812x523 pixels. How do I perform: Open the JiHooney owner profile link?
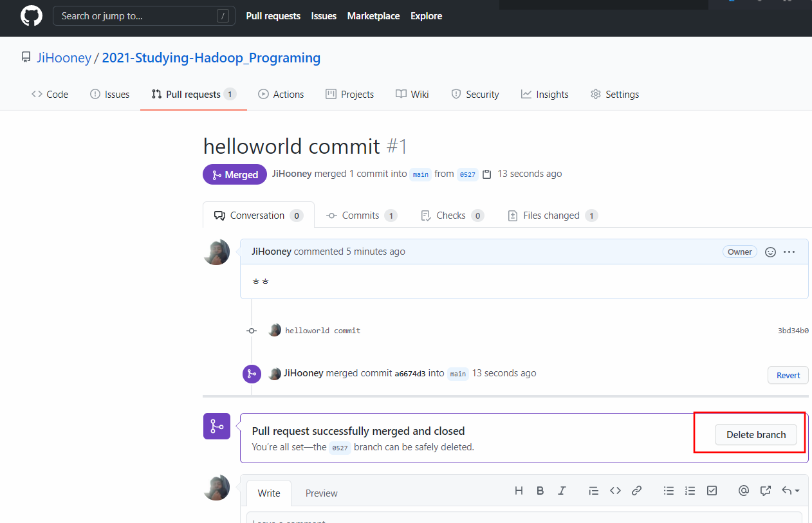click(x=64, y=58)
